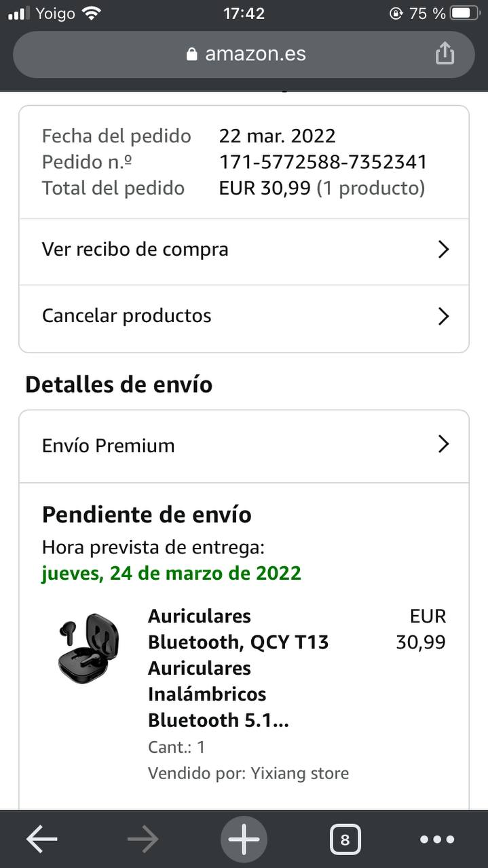This screenshot has width=488, height=868.
Task: Tap the Wi-Fi icon in status bar
Action: coord(91,13)
